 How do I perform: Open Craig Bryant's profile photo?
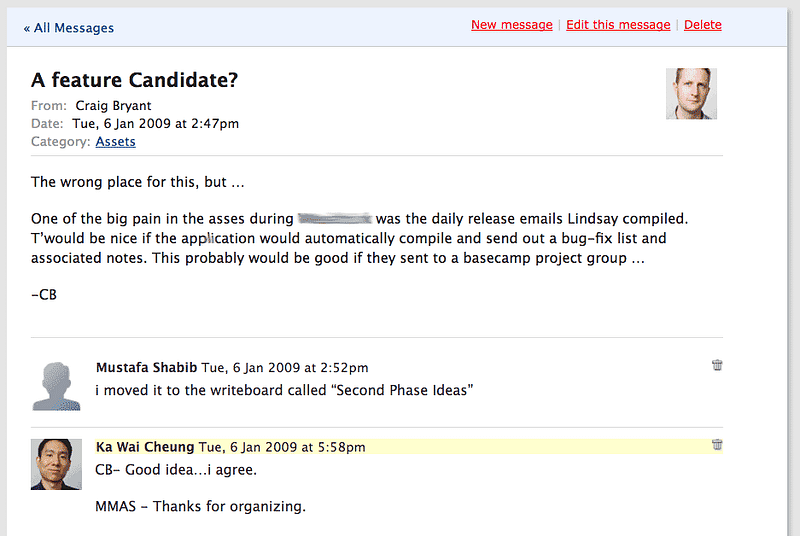click(x=691, y=94)
